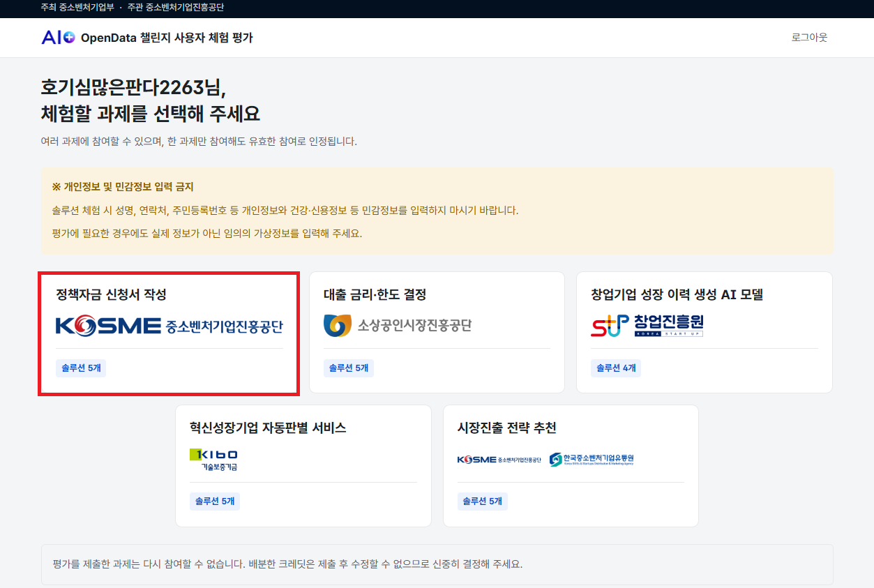Click the 개인정보 및 민감정보 입력 금지 notice heading

pyautogui.click(x=123, y=187)
